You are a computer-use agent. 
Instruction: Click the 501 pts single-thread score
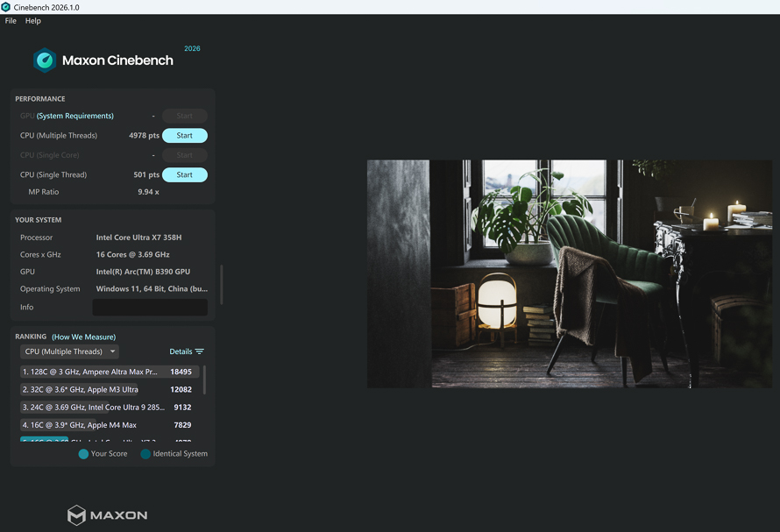point(146,174)
